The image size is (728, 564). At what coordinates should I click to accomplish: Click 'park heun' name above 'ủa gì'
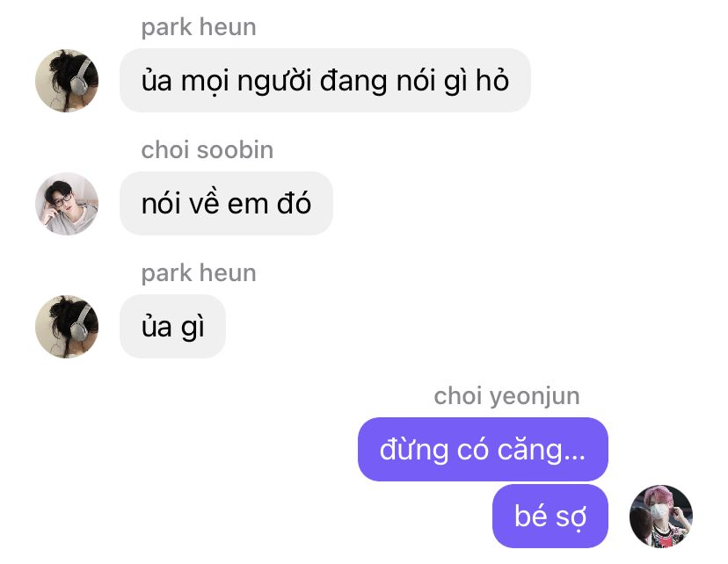click(199, 273)
